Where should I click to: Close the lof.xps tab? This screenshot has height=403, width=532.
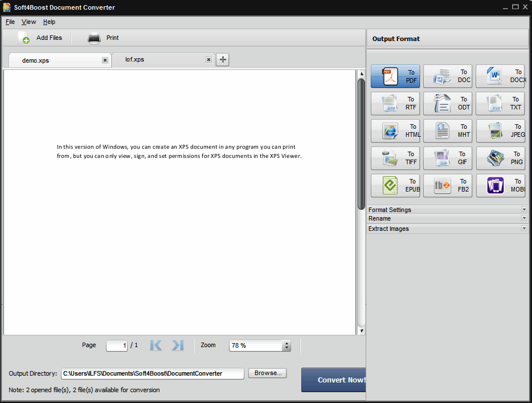coord(208,59)
